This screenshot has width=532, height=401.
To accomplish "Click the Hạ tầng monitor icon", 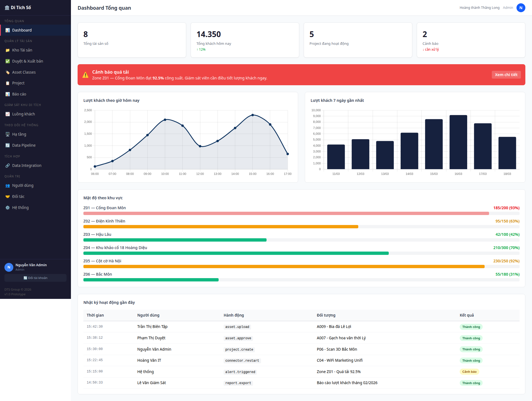I will 7,134.
